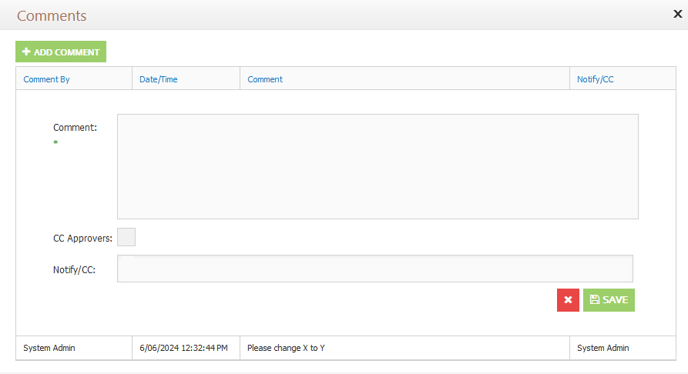The width and height of the screenshot is (688, 374).
Task: Sort by Date/Time column header
Action: coord(158,79)
